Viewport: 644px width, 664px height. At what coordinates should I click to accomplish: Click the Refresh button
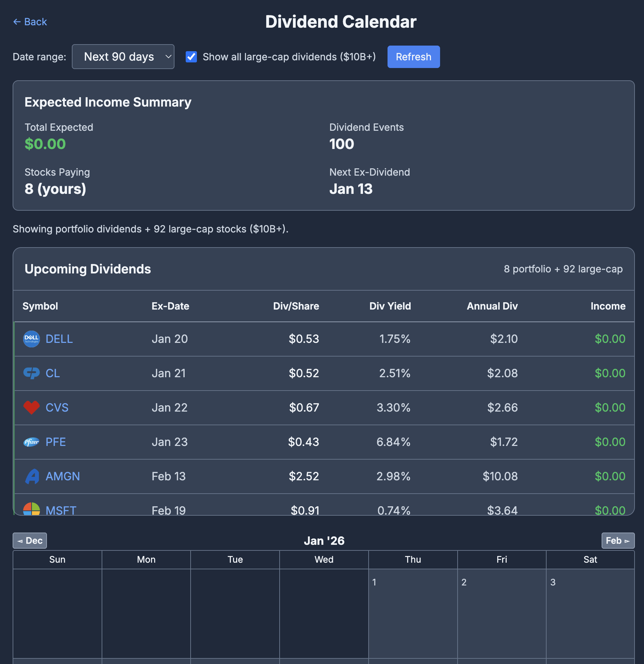pos(413,56)
